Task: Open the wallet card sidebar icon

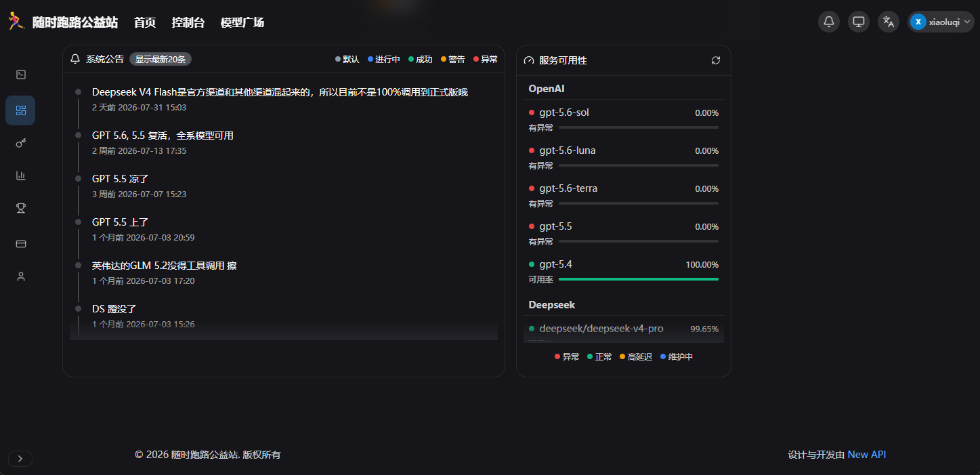Action: (21, 243)
